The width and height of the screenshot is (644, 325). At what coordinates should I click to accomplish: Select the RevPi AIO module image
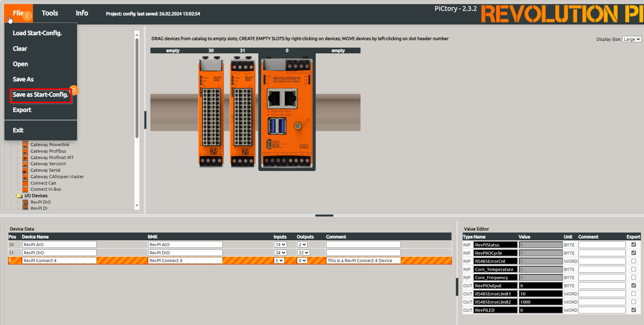(x=211, y=112)
